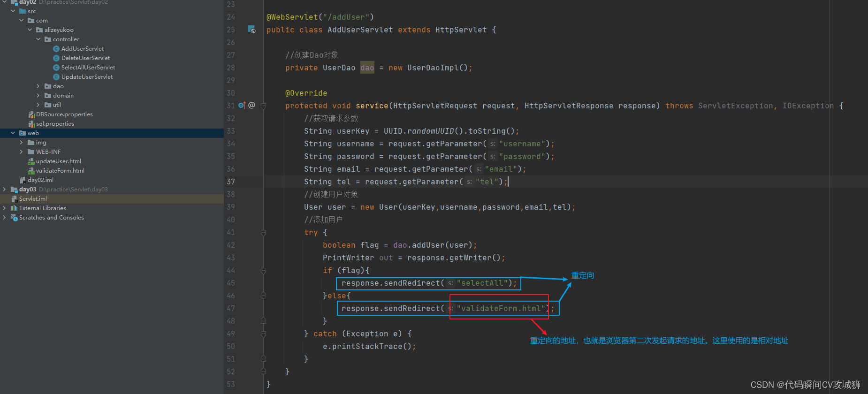
Task: Click the External Libraries icon
Action: [14, 208]
